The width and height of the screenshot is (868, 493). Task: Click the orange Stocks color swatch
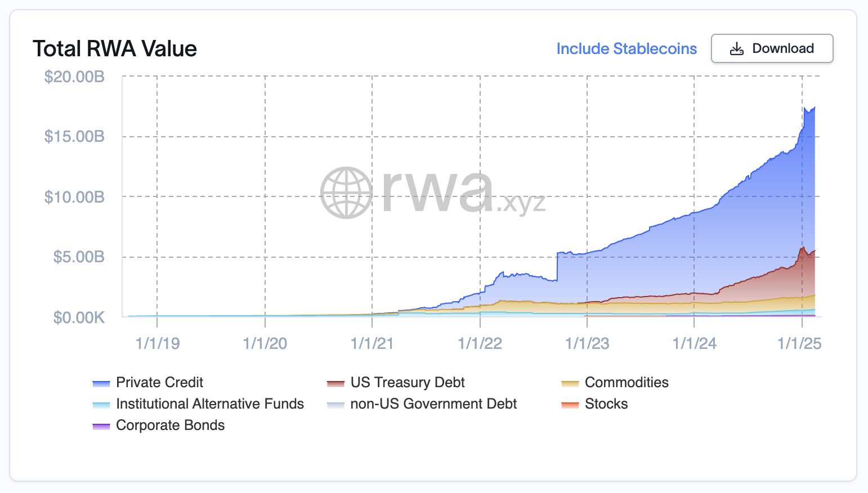[570, 405]
